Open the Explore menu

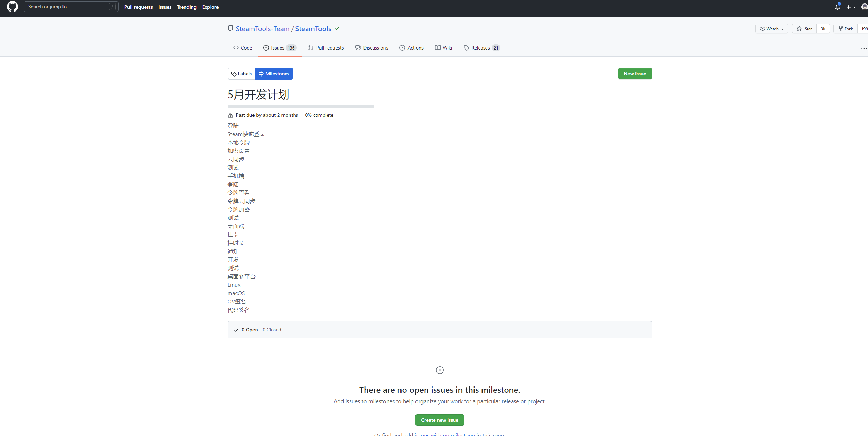[x=211, y=7]
